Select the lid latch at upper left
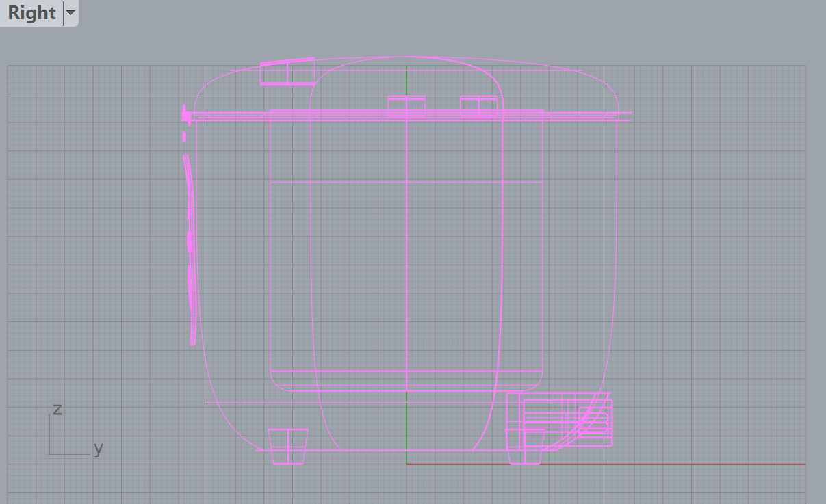 pos(185,115)
